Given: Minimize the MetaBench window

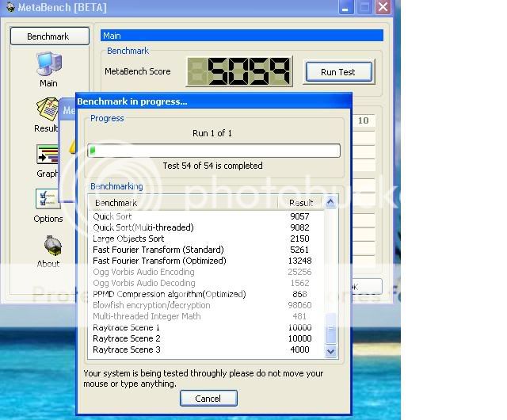Looking at the screenshot, I should click(345, 8).
